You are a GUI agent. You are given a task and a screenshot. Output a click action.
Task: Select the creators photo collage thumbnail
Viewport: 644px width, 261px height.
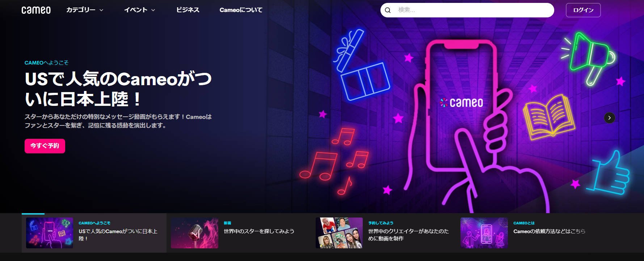coord(339,233)
